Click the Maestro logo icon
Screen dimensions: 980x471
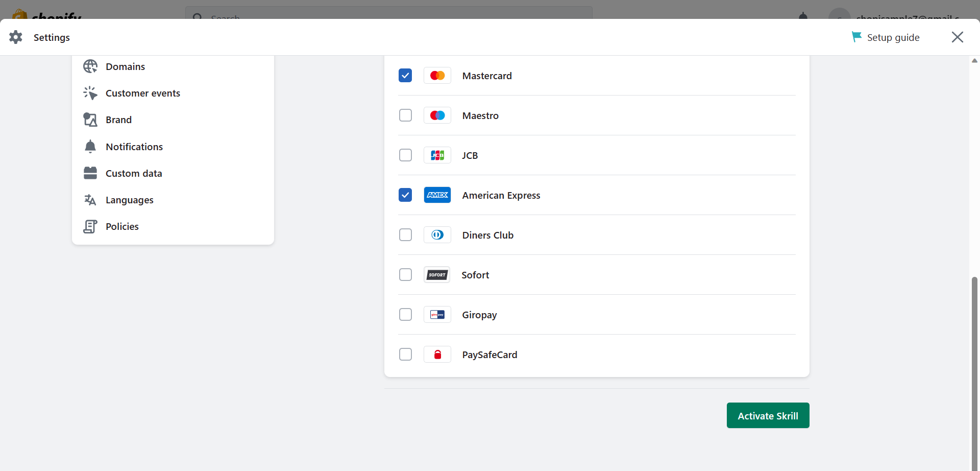coord(437,115)
